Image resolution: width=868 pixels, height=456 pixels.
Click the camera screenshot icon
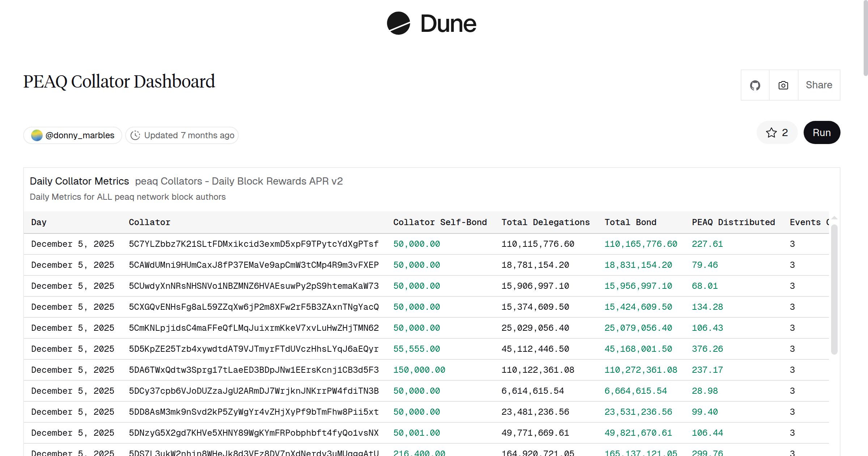point(783,85)
